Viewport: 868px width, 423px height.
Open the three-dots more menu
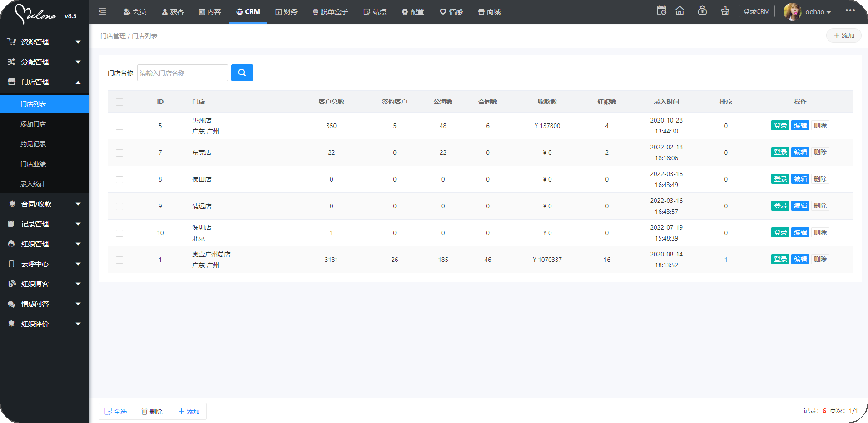(x=850, y=10)
